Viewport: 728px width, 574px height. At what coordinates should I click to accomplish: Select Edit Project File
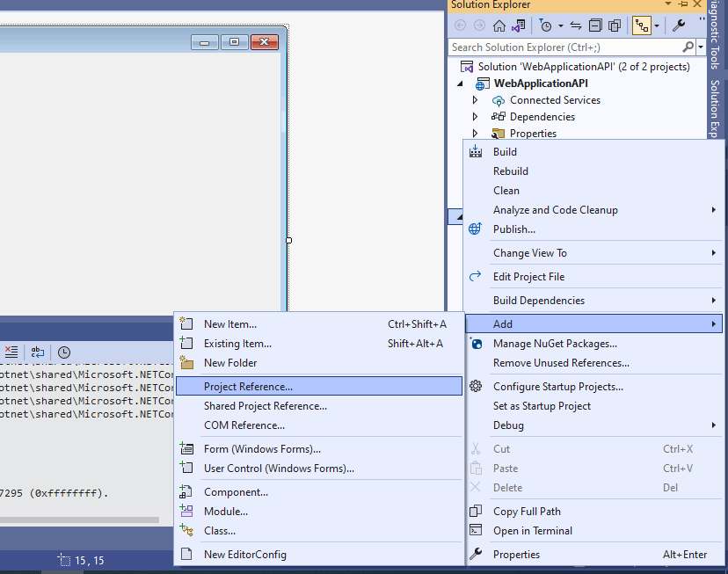click(528, 277)
